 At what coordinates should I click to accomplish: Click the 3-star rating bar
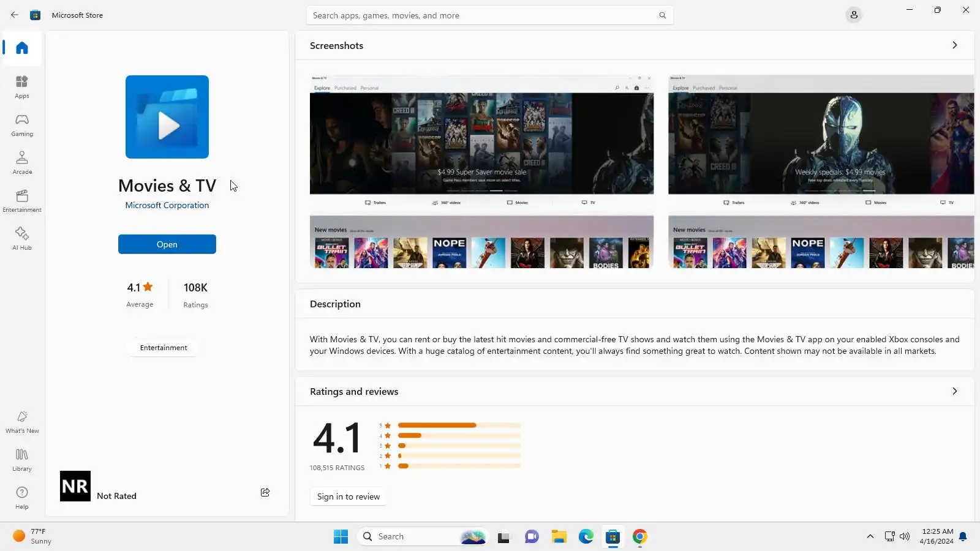[x=459, y=446]
